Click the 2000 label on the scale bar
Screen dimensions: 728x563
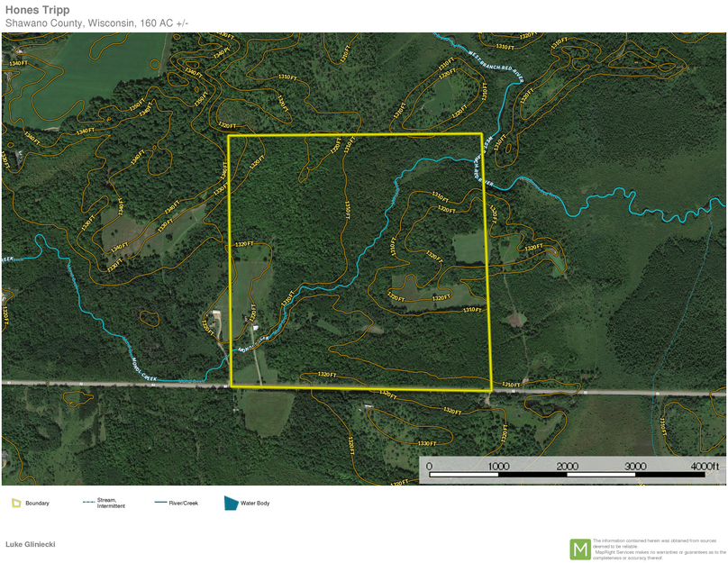pyautogui.click(x=567, y=466)
